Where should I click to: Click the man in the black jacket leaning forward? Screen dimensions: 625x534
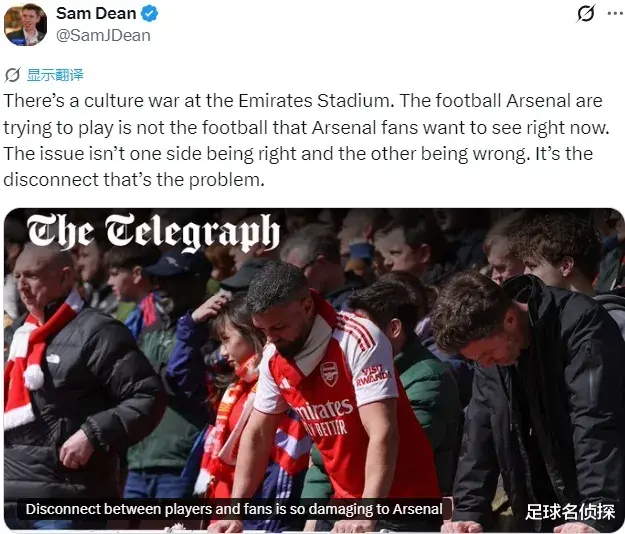[x=530, y=399]
